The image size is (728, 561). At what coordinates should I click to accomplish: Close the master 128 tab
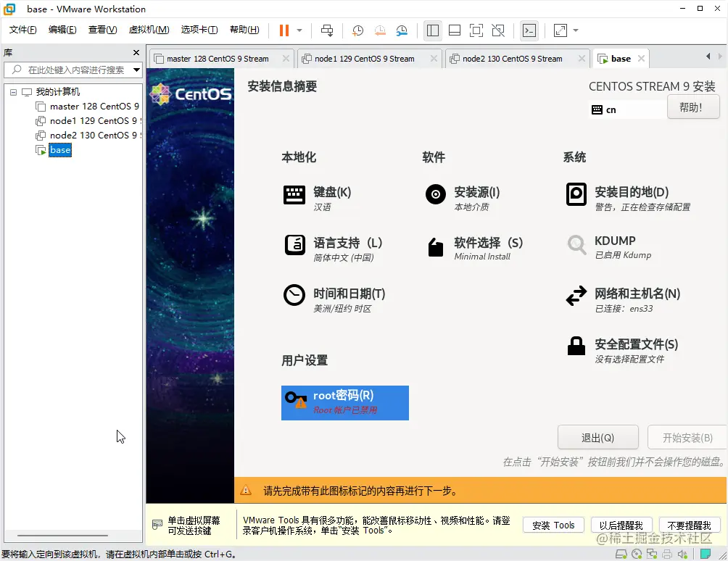286,59
